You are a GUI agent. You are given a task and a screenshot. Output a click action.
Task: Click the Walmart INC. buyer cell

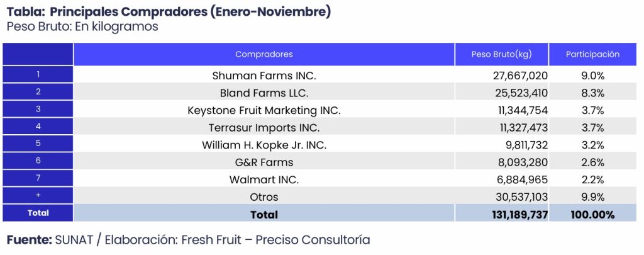tap(264, 179)
